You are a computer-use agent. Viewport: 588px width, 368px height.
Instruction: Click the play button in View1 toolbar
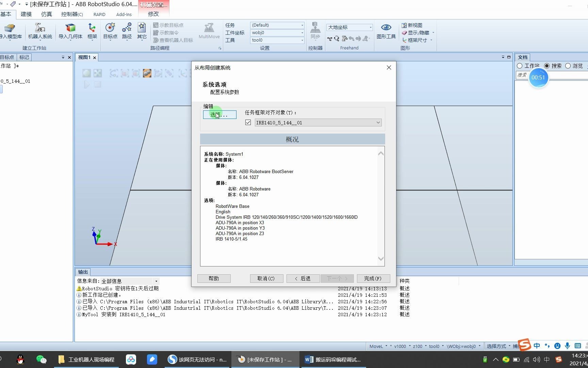tap(87, 84)
